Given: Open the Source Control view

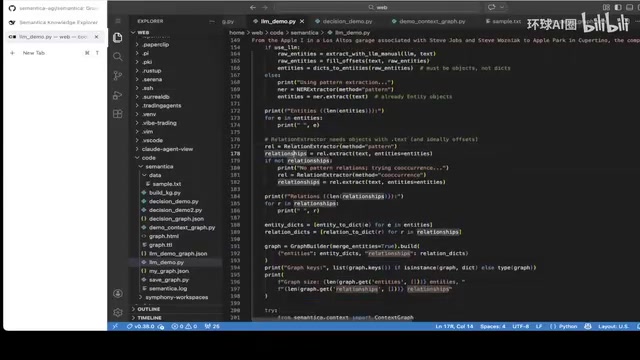Looking at the screenshot, I should [118, 76].
